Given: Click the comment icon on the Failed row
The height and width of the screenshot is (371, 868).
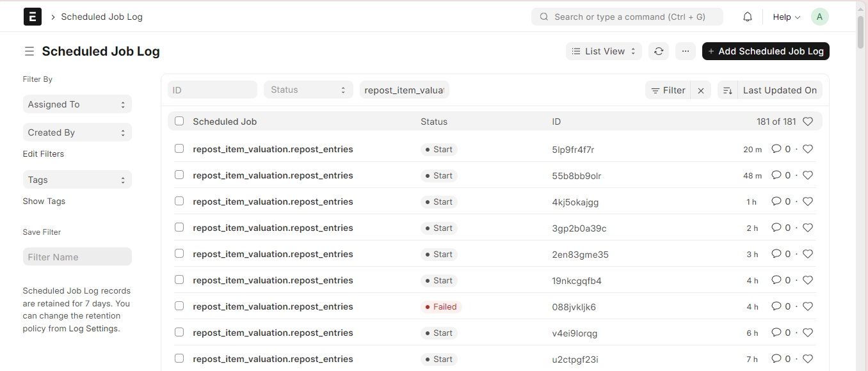Looking at the screenshot, I should [776, 306].
